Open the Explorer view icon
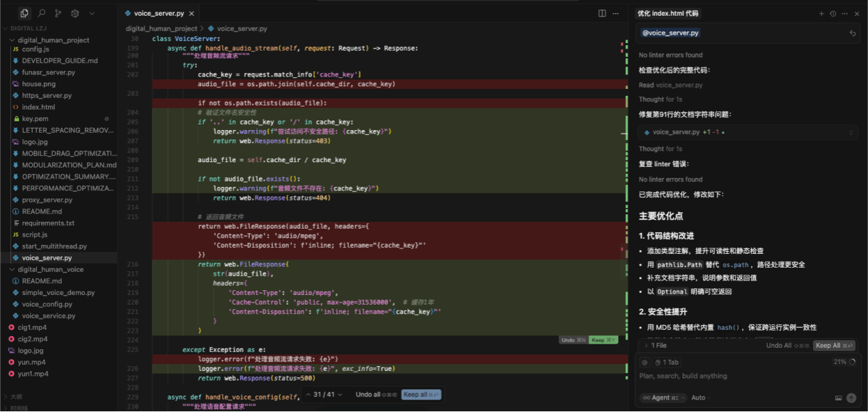The image size is (868, 412). pos(25,13)
